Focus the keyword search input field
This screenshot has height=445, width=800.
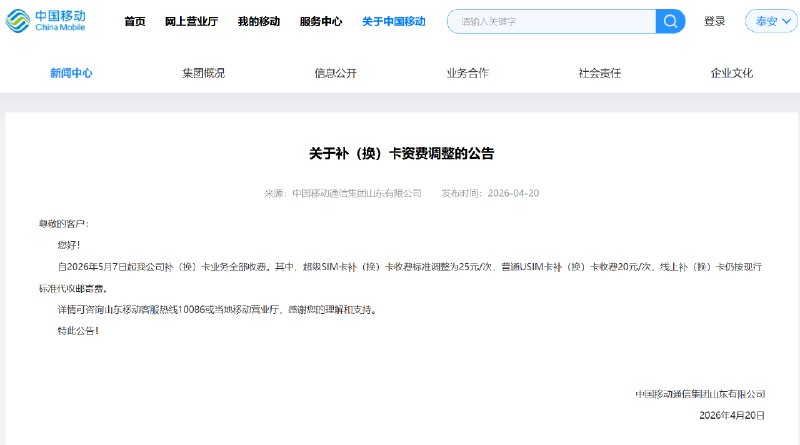pos(552,21)
